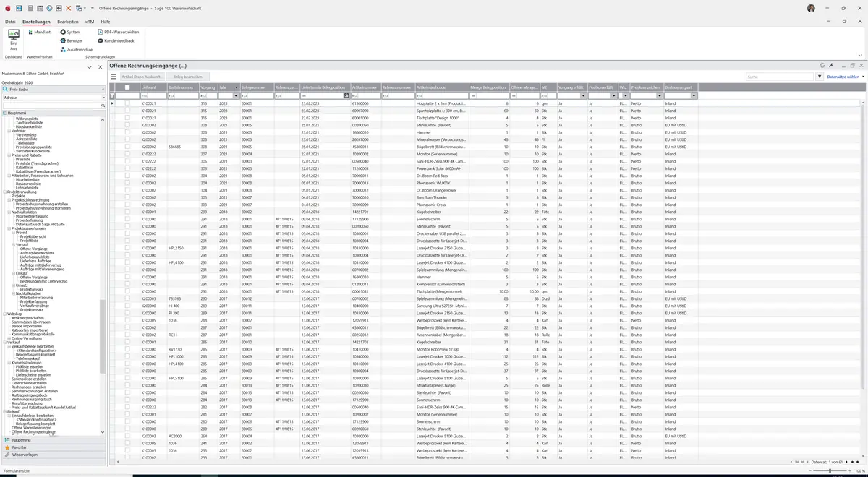Click the refresh icon in Offene Rechnungseingänge panel
The width and height of the screenshot is (868, 477).
(822, 65)
